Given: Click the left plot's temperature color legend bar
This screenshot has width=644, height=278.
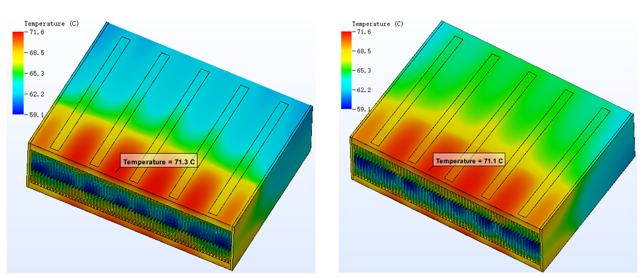Looking at the screenshot, I should (18, 72).
